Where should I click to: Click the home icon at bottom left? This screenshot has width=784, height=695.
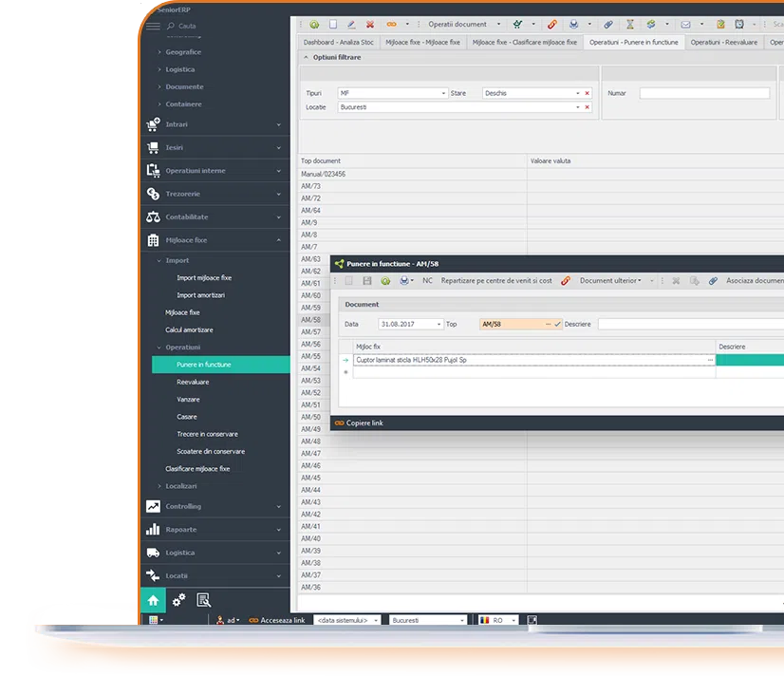coord(153,600)
